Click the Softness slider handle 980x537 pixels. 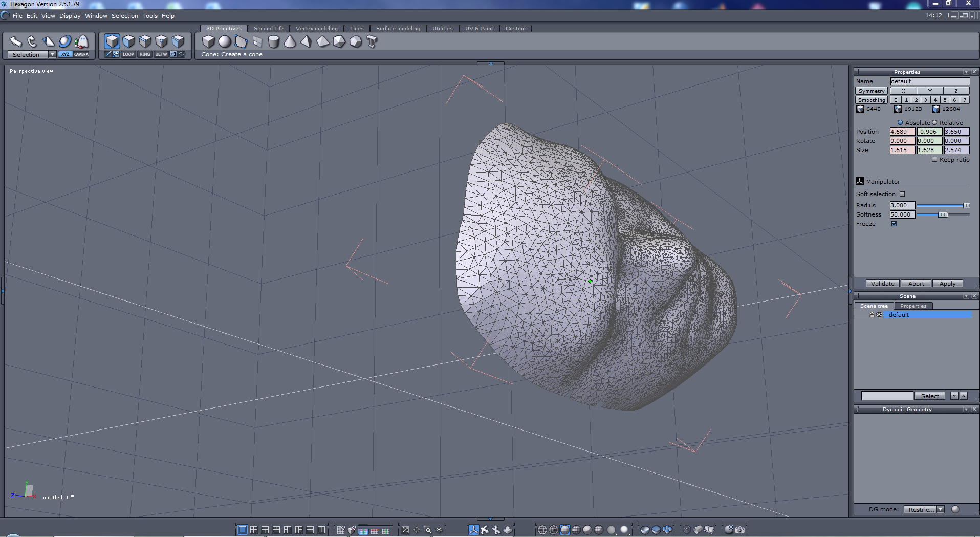tap(943, 214)
